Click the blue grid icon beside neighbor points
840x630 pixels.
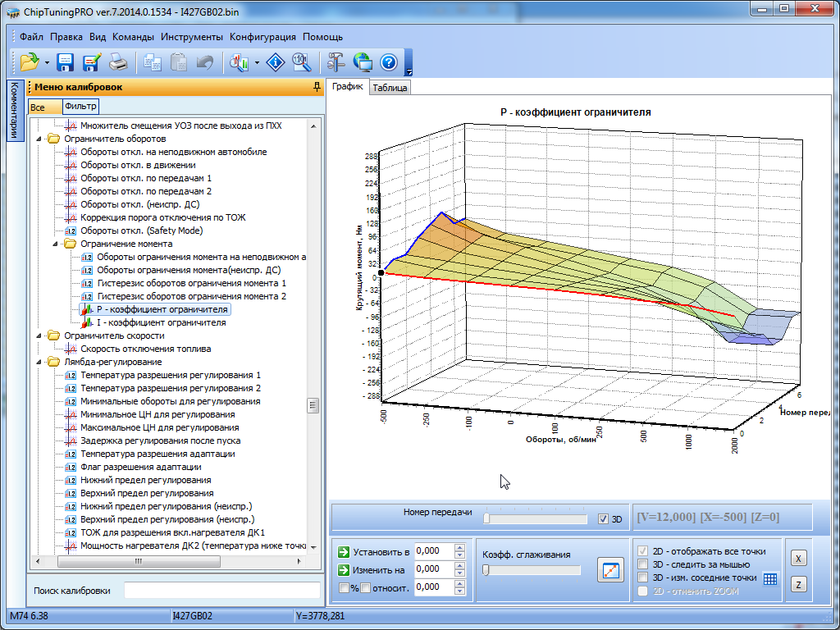769,578
